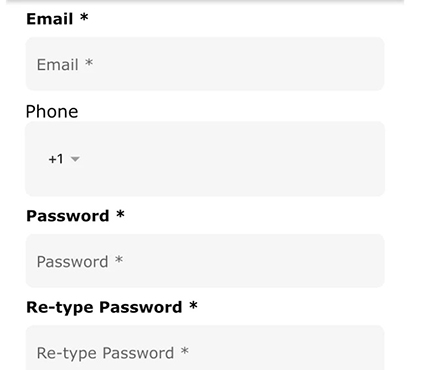The image size is (441, 370).
Task: Click the asterisk after Re-type Password label
Action: [193, 305]
